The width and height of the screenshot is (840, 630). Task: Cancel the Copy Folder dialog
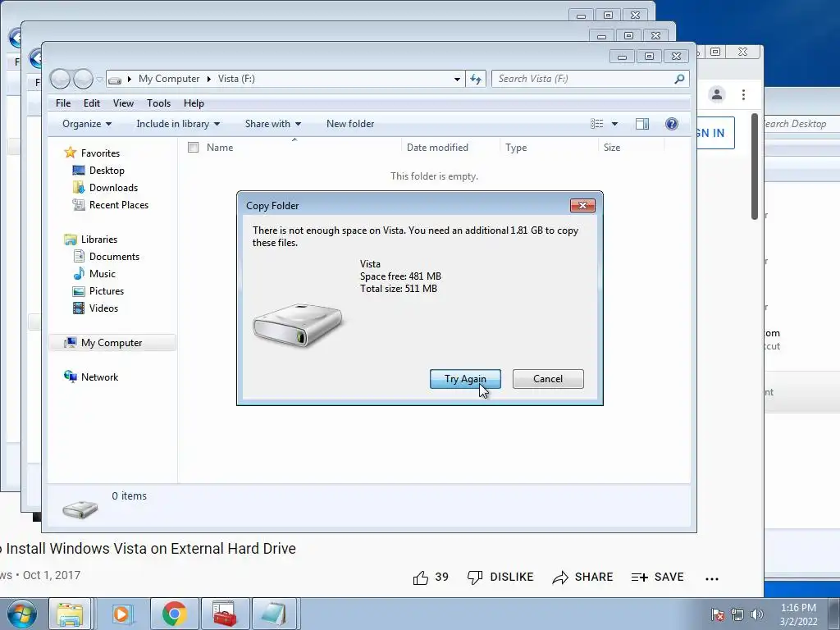[548, 379]
